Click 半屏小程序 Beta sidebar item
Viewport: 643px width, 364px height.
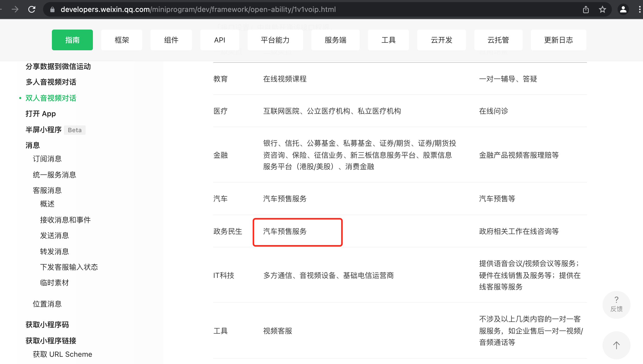pyautogui.click(x=44, y=130)
